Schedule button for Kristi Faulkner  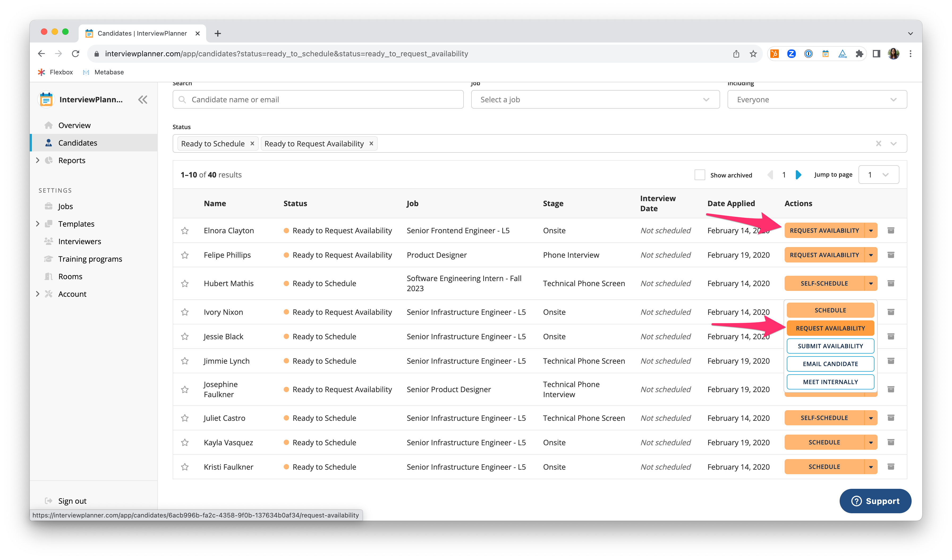824,467
